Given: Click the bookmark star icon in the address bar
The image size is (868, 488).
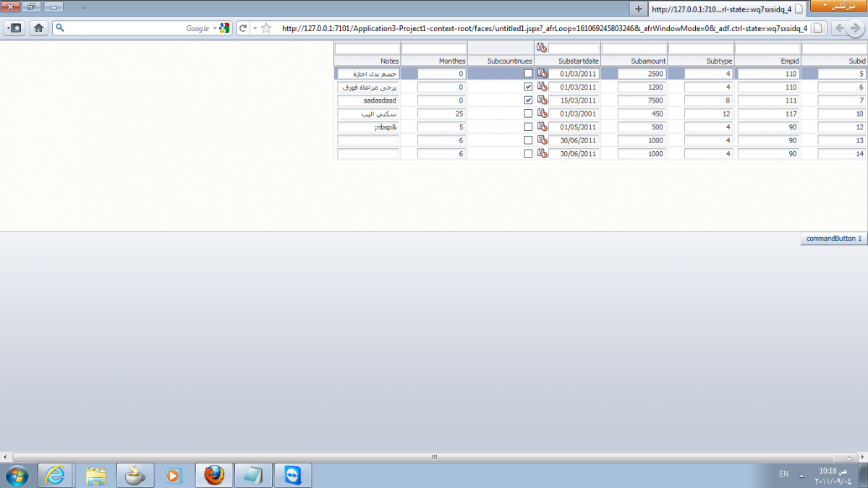Looking at the screenshot, I should (266, 28).
